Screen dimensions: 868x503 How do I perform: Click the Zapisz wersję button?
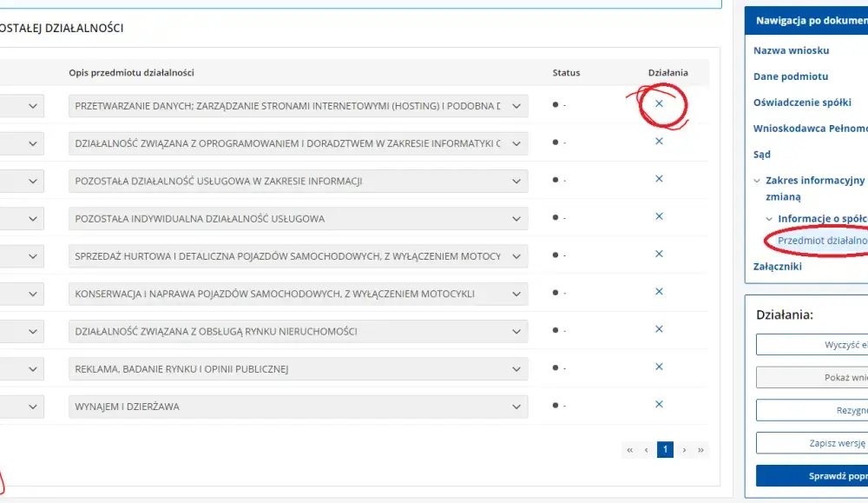click(812, 443)
